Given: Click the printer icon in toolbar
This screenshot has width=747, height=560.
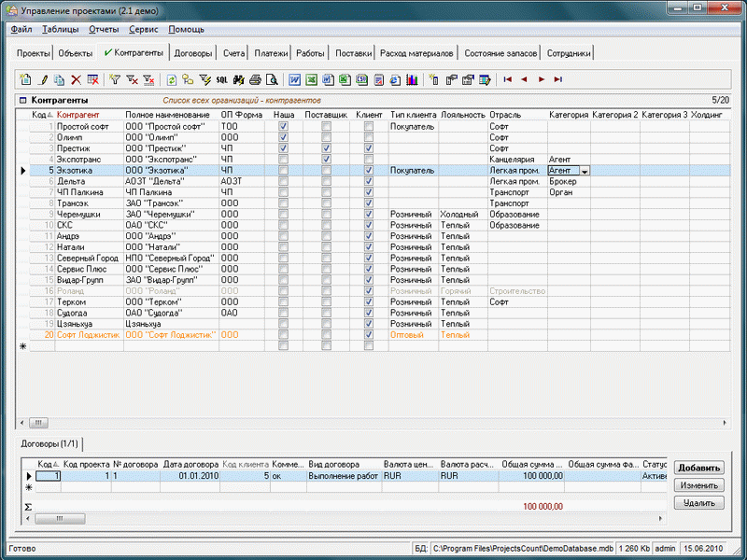Looking at the screenshot, I should 255,80.
